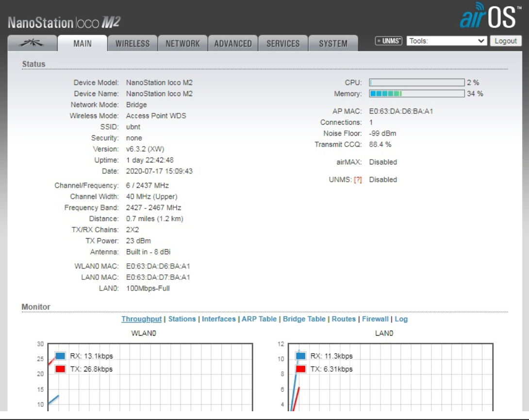This screenshot has width=529, height=420.
Task: Click the LAN0 TX red legend swatch
Action: (x=300, y=369)
